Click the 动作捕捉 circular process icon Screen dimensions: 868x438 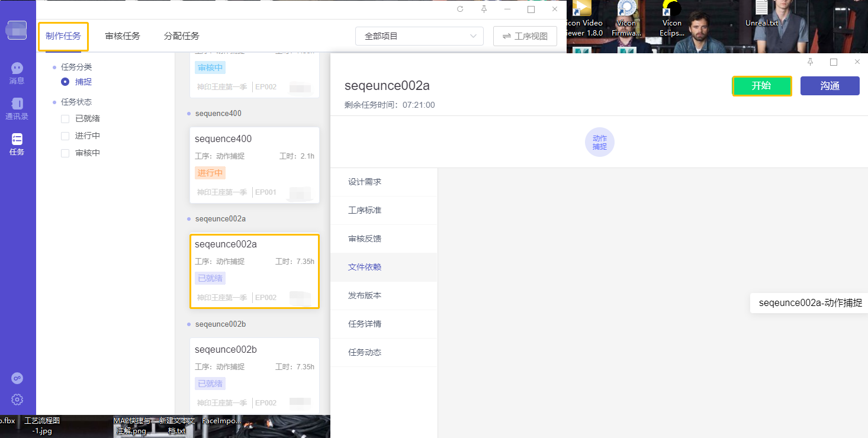tap(599, 142)
